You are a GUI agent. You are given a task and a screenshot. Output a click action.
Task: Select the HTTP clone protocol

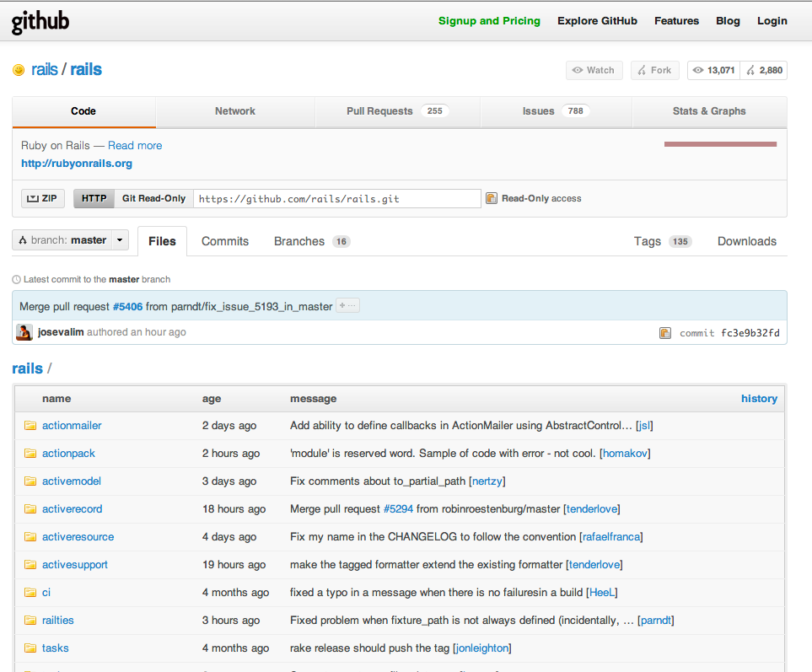94,199
